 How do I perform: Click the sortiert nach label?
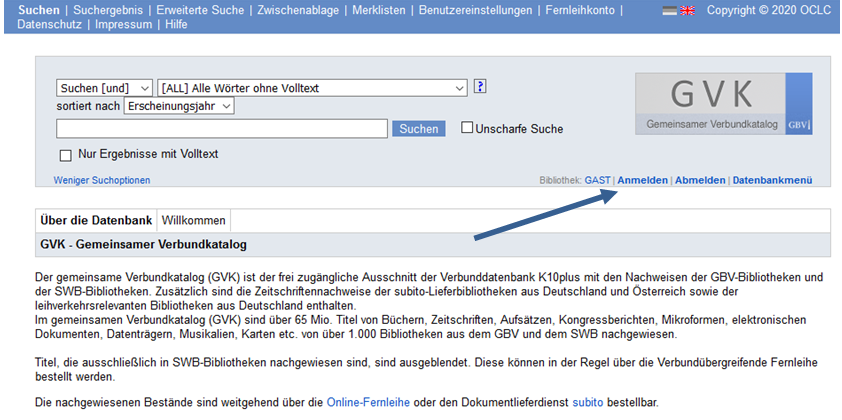tap(88, 106)
